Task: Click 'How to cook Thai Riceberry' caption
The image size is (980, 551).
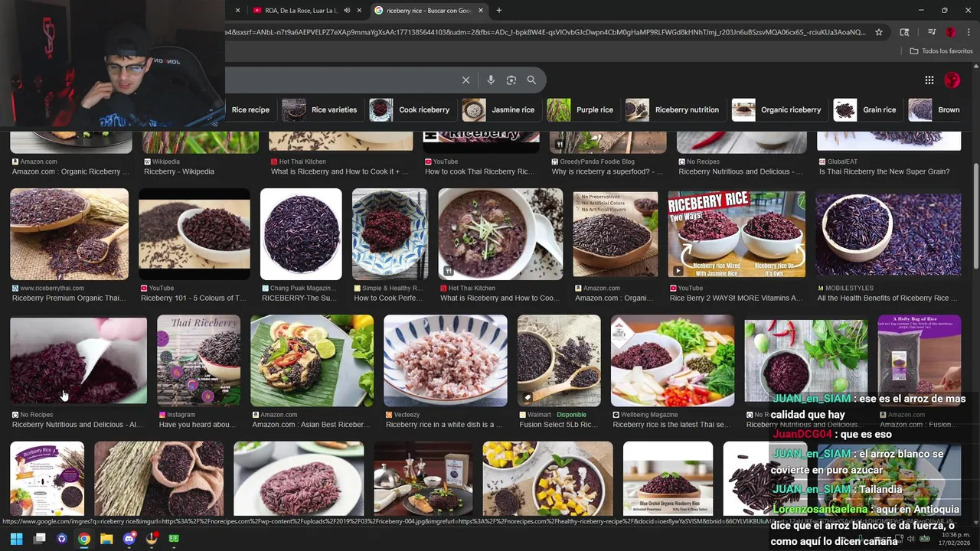Action: [480, 171]
